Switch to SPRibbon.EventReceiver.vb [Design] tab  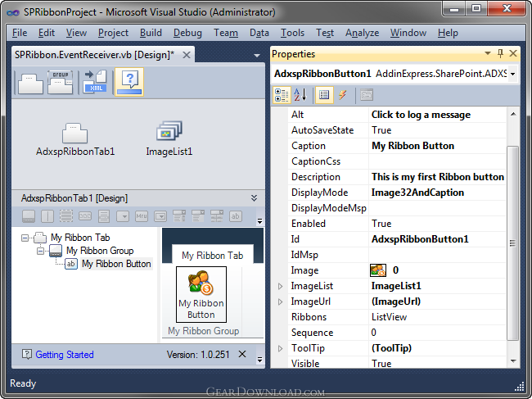point(95,55)
